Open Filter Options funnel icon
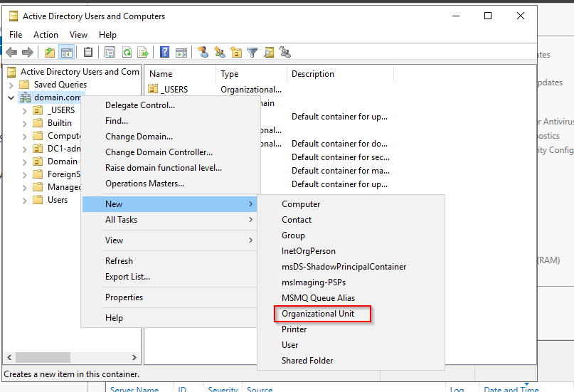 coord(253,53)
